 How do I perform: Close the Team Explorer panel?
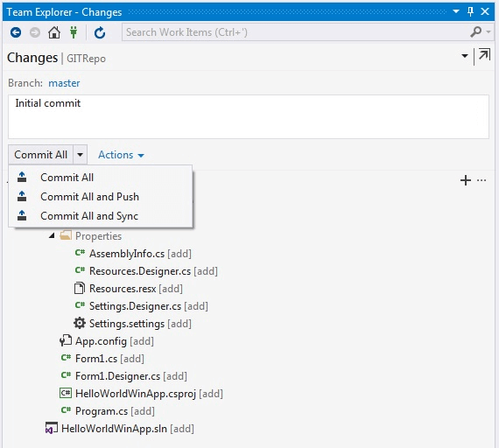click(485, 11)
